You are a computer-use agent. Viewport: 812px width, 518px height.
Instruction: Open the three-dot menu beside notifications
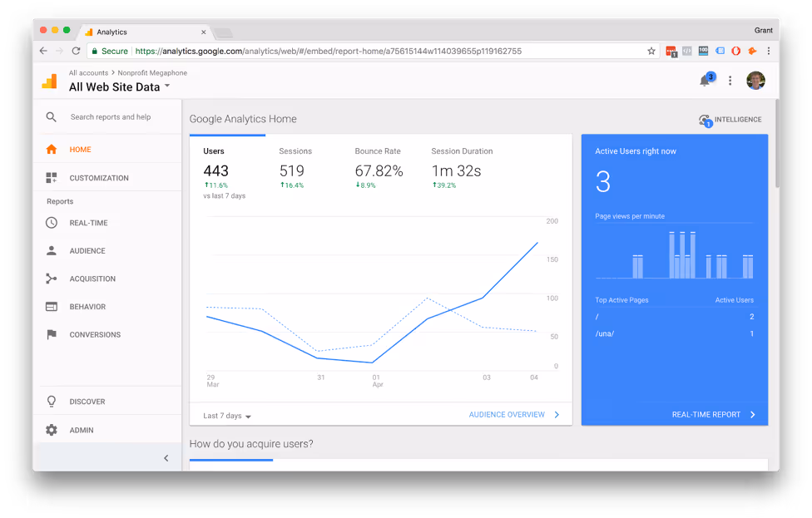[730, 81]
